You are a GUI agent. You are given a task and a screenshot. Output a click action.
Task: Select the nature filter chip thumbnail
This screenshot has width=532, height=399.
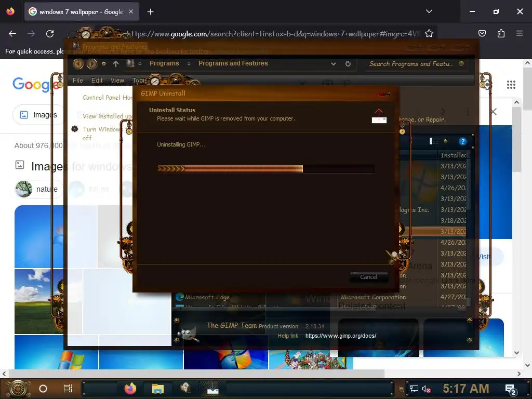pos(24,189)
